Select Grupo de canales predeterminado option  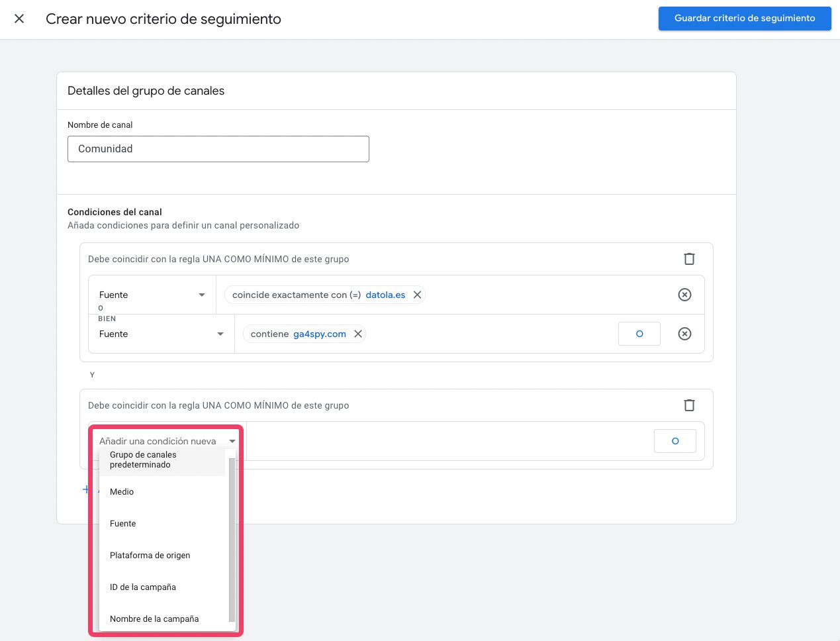coord(162,460)
